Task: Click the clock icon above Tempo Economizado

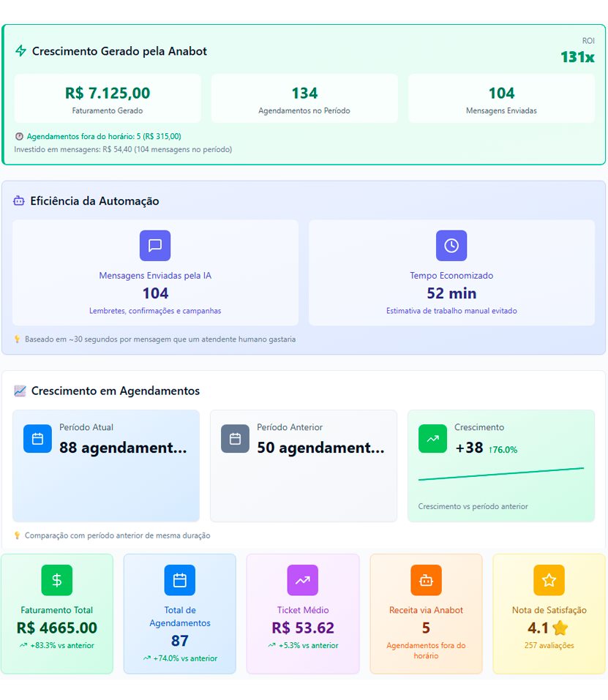Action: (x=451, y=246)
